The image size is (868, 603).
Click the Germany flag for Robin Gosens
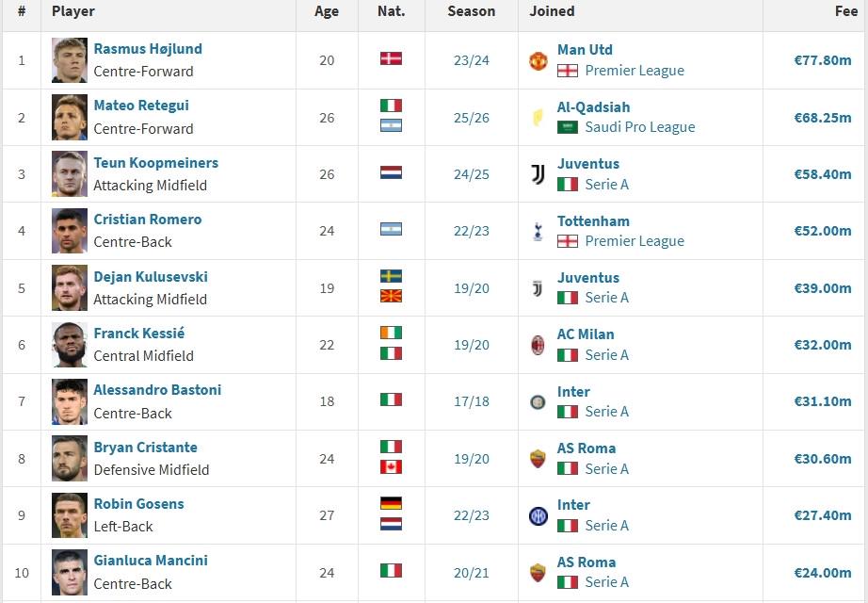(x=391, y=503)
